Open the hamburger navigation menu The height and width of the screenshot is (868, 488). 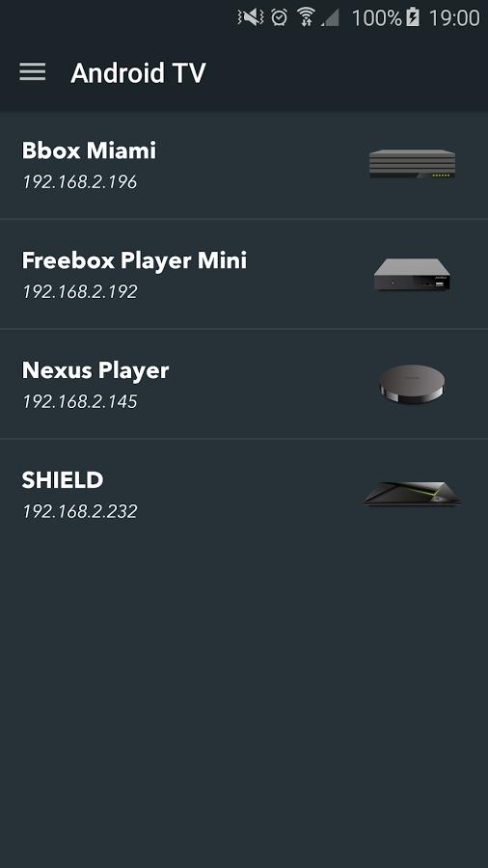point(33,72)
